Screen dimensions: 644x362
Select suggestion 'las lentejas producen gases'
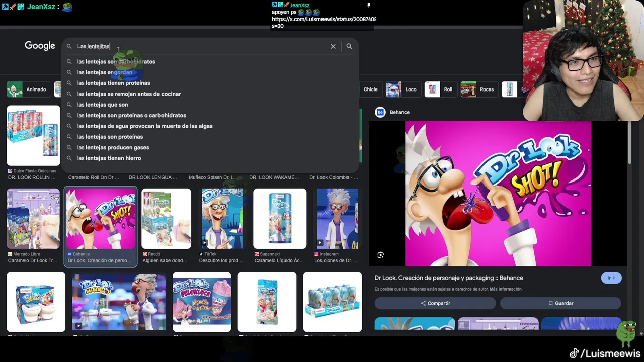[210, 147]
